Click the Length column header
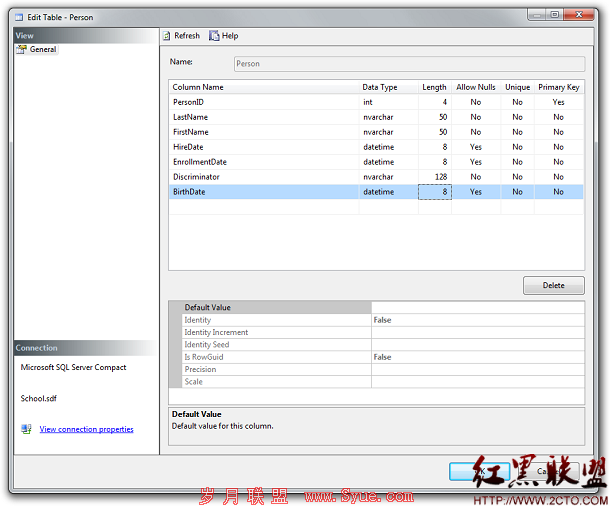 [x=435, y=87]
